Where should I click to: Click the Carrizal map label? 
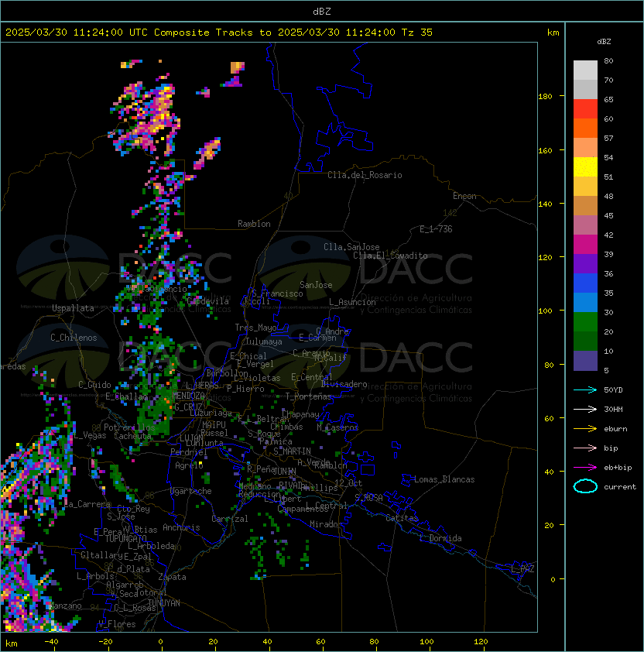[x=230, y=519]
